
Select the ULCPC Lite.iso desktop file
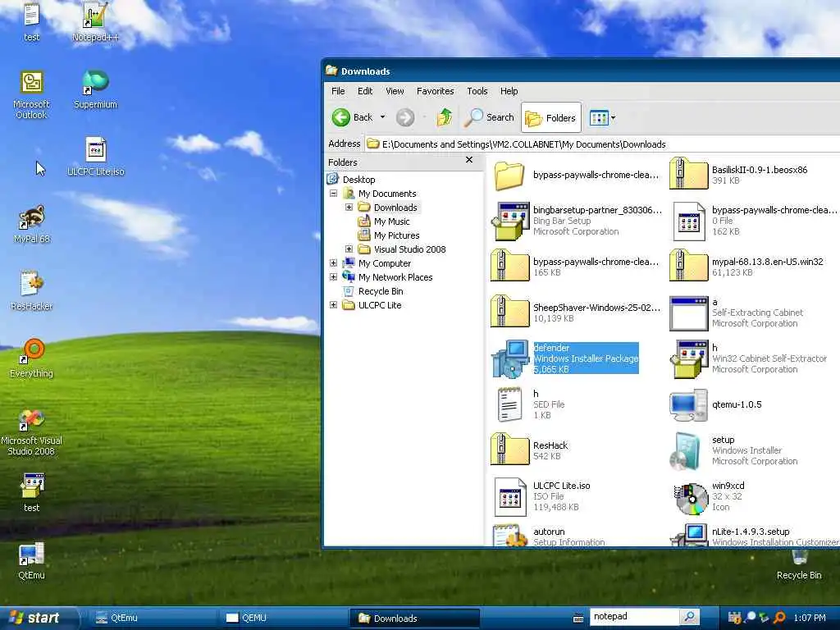[x=96, y=157]
